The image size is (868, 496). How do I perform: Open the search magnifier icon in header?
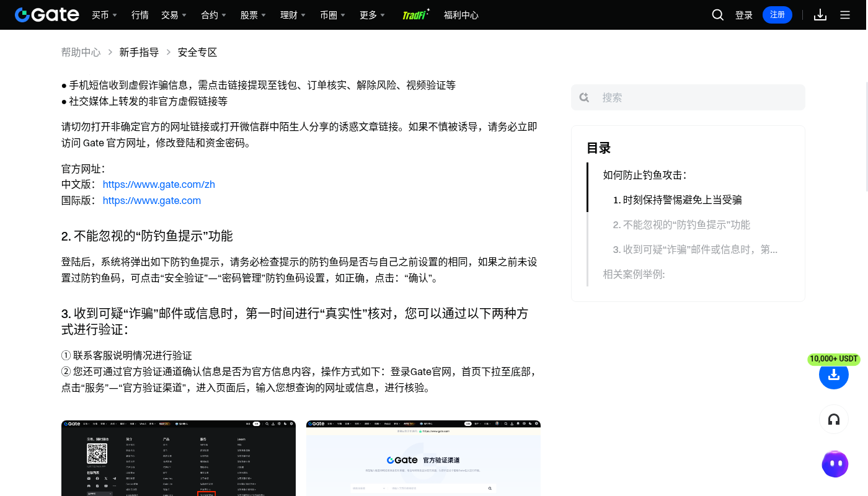point(718,15)
